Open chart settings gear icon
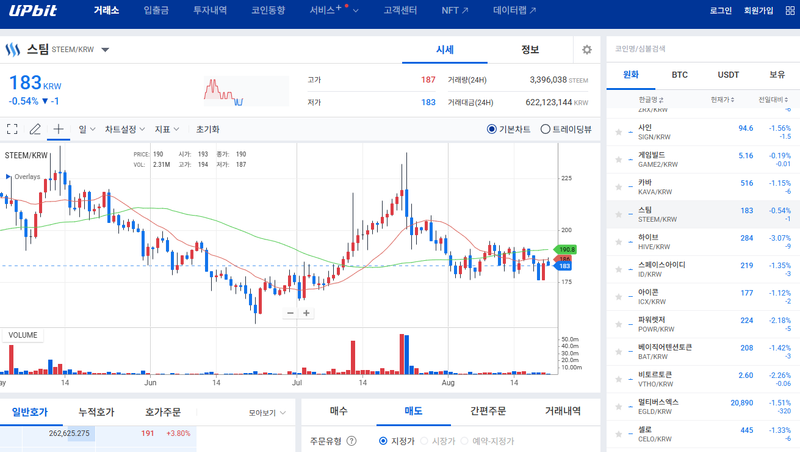This screenshot has width=800, height=452. 587,49
